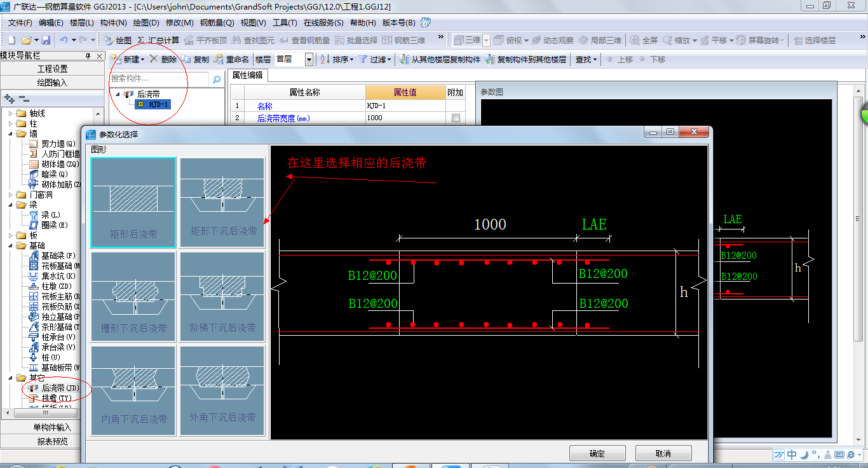
Task: Collapse the 墙 tree node
Action: pos(11,134)
